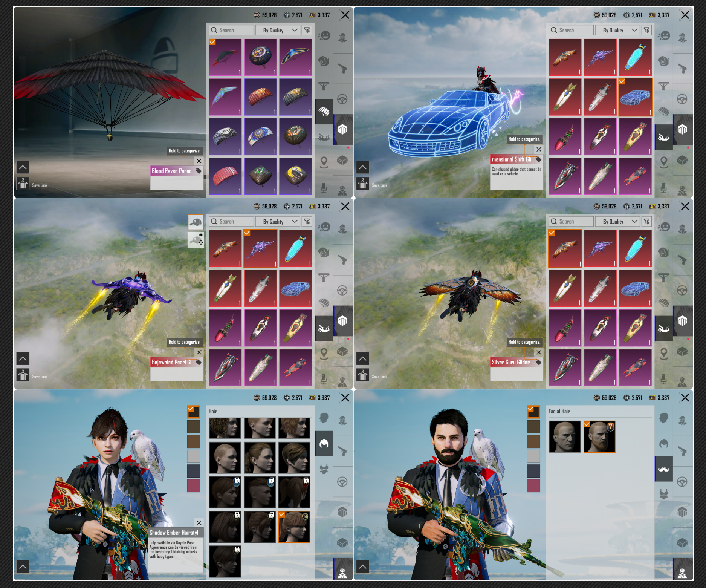
Task: Expand the up chevron in Bejeweled Pearl panel
Action: (x=23, y=359)
